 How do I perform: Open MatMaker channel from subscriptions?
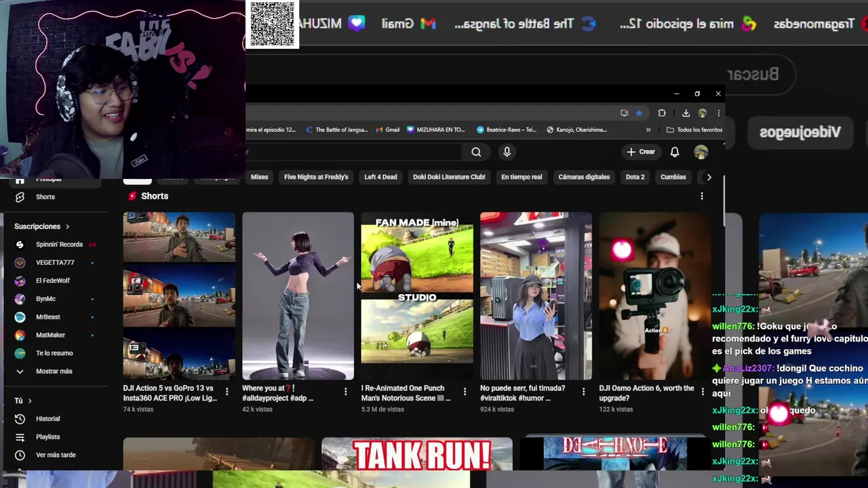[51, 335]
